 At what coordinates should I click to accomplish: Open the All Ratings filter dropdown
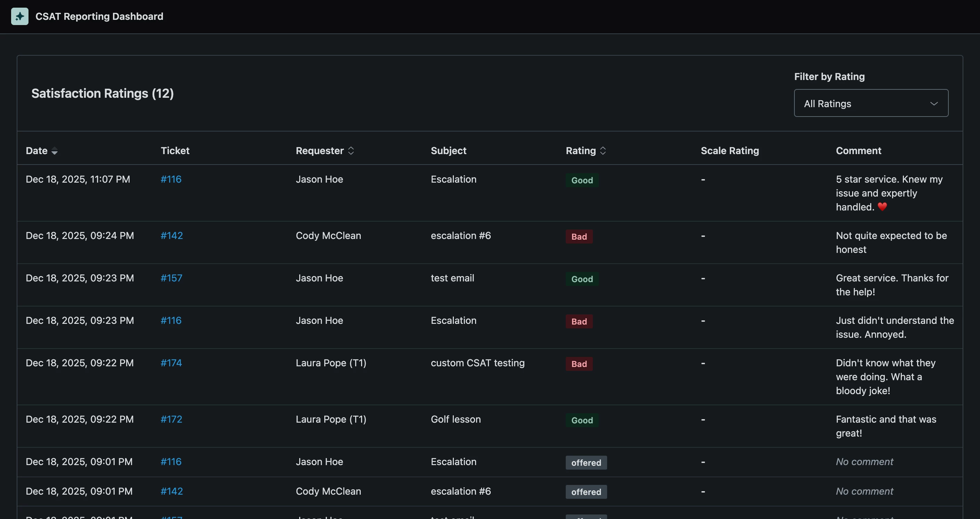[871, 103]
